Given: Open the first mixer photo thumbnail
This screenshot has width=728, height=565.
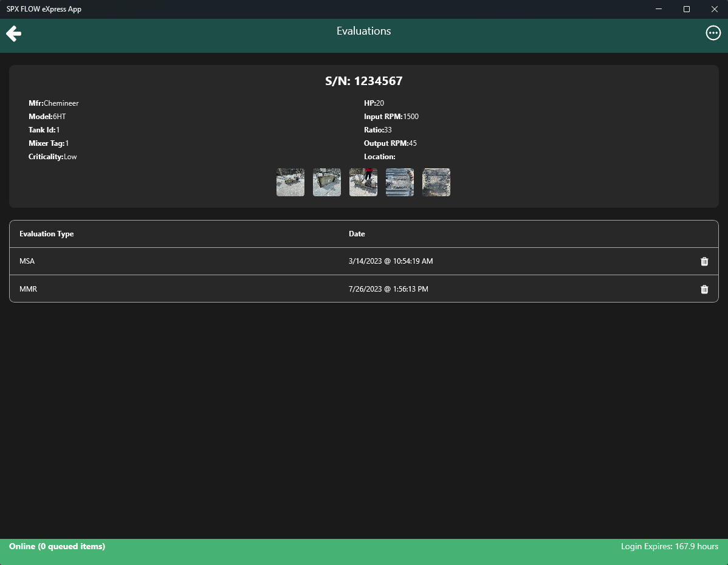Looking at the screenshot, I should point(290,182).
